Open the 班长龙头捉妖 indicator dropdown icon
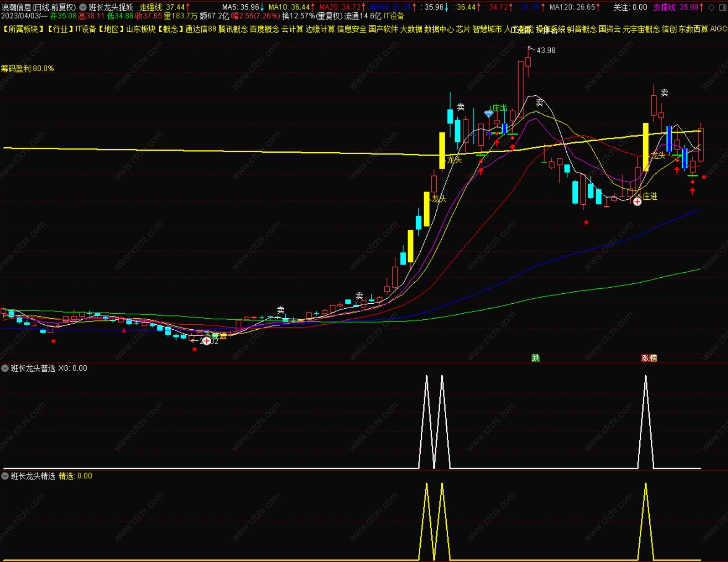 [83, 7]
